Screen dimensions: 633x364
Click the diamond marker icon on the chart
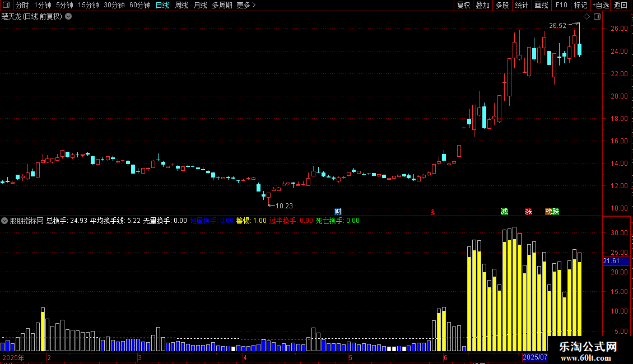(587, 17)
